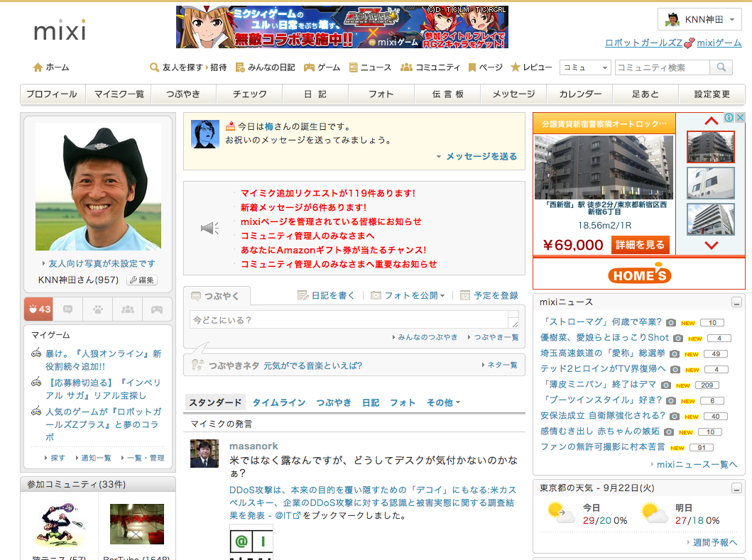Click the birthday cake icon
Screen dimensions: 752x560
pyautogui.click(x=230, y=126)
